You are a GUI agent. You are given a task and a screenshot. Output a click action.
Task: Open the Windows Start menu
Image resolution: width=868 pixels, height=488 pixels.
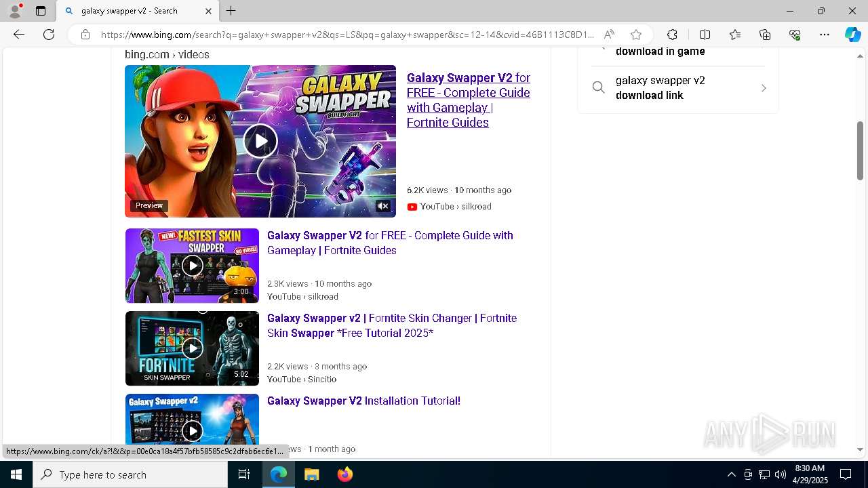[16, 474]
